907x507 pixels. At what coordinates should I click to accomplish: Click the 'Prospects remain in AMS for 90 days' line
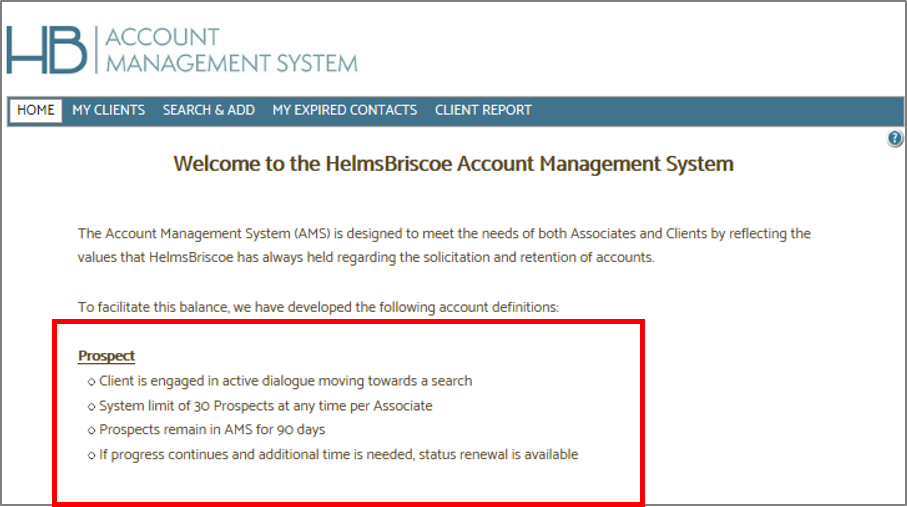click(212, 430)
